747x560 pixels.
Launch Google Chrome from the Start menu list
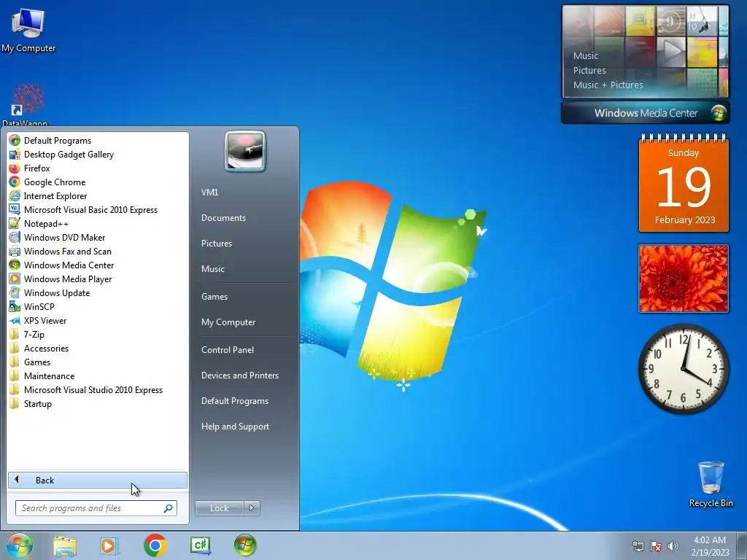click(54, 182)
